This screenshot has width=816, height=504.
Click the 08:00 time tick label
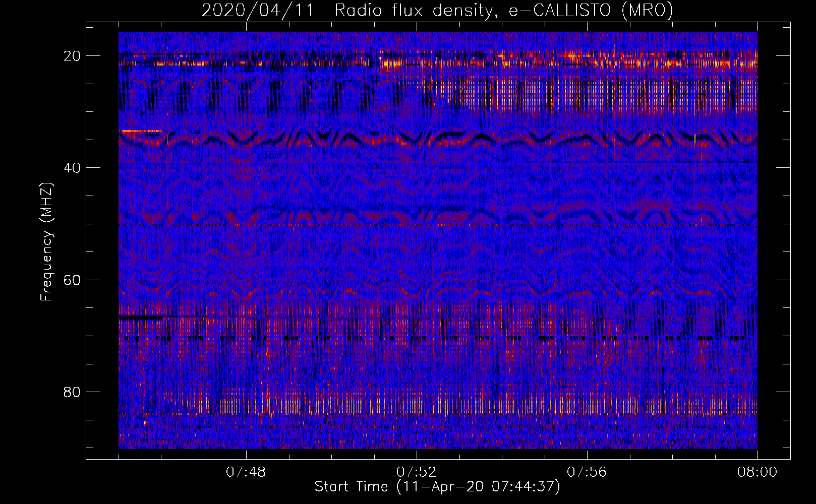coord(757,472)
